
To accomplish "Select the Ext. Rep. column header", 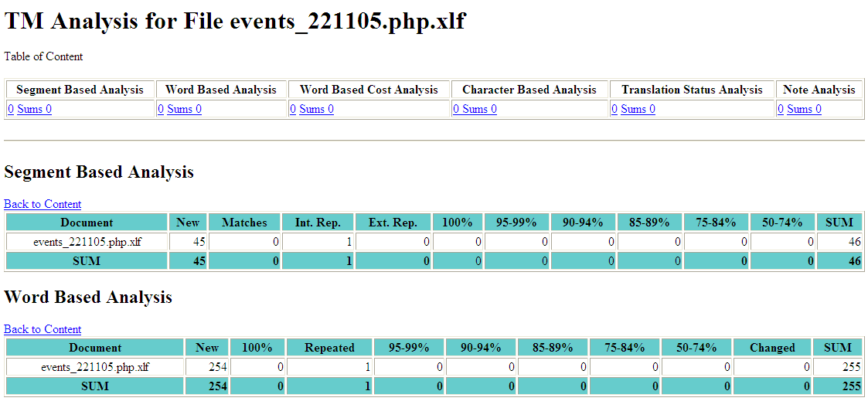I will coord(393,223).
